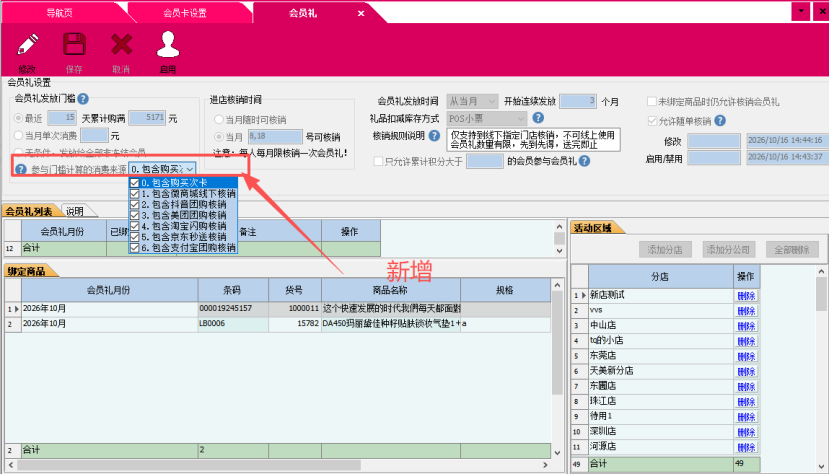Image resolution: width=829 pixels, height=474 pixels.
Task: Select 当月随时可核销 radio button
Action: coord(218,119)
